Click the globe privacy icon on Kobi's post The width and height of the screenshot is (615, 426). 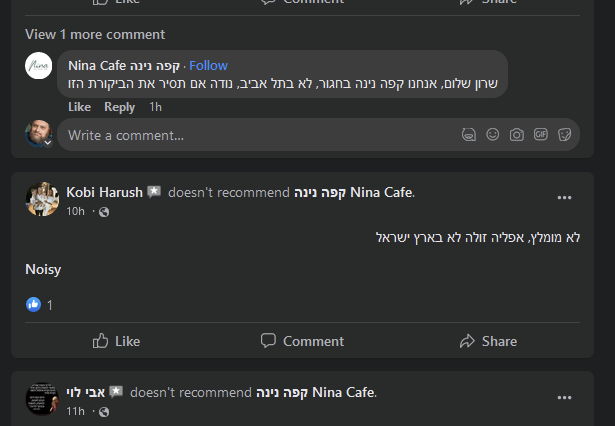pyautogui.click(x=104, y=212)
